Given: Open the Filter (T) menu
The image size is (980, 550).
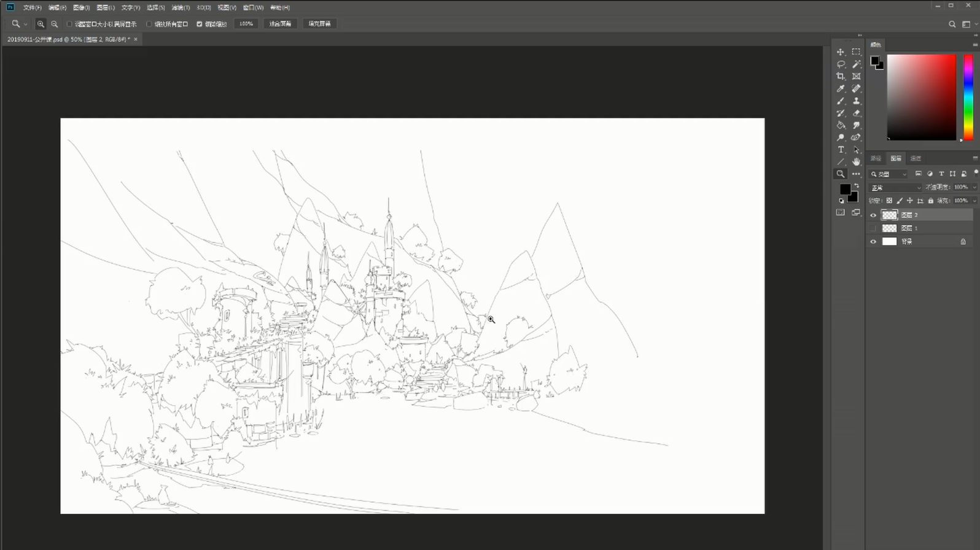Looking at the screenshot, I should click(x=181, y=7).
